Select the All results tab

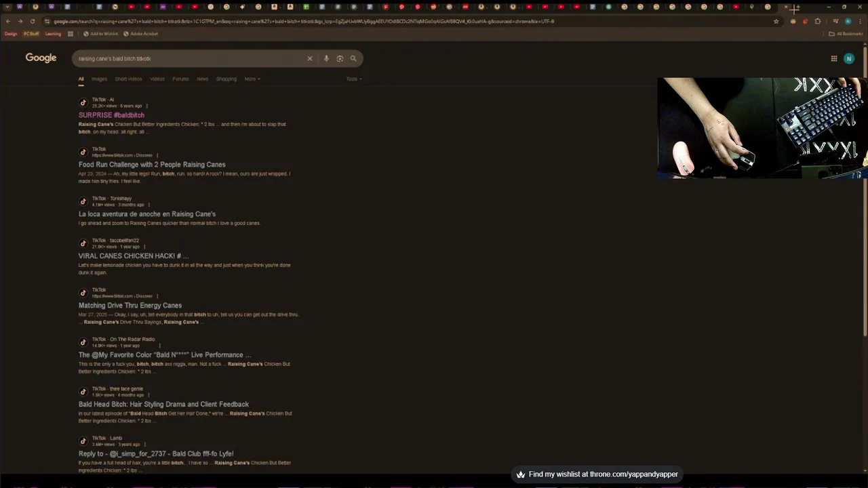click(x=81, y=79)
